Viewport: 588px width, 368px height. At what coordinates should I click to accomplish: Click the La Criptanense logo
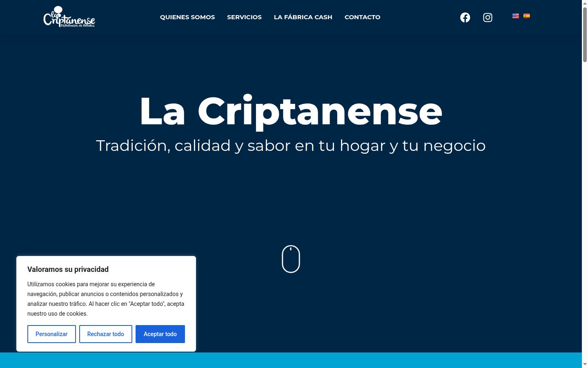69,17
